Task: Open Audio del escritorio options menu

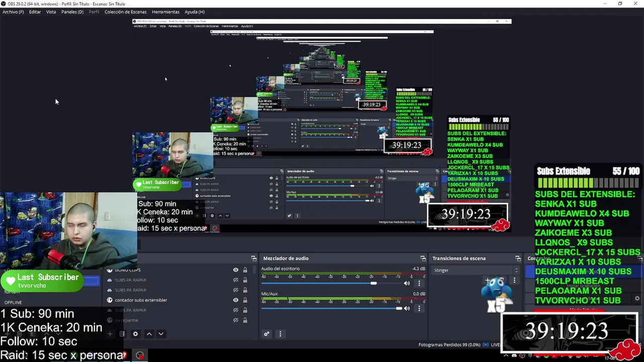Action: click(419, 283)
